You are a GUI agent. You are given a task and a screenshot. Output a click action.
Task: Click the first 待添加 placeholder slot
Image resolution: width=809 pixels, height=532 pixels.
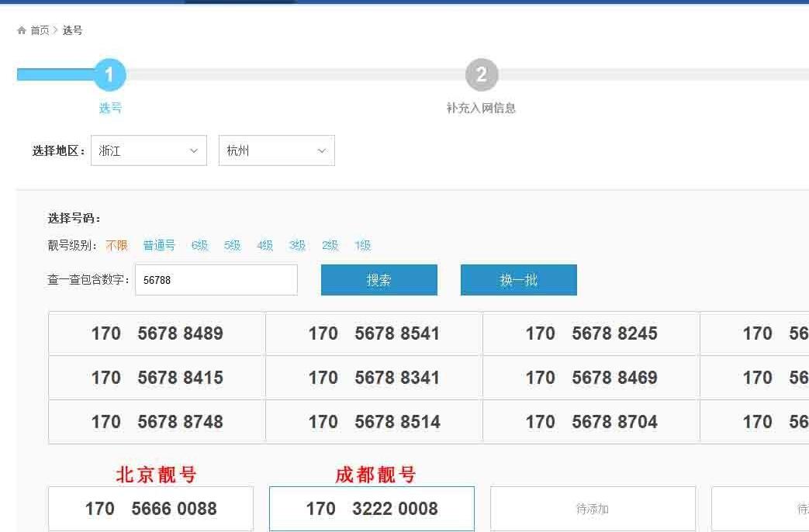pos(593,508)
